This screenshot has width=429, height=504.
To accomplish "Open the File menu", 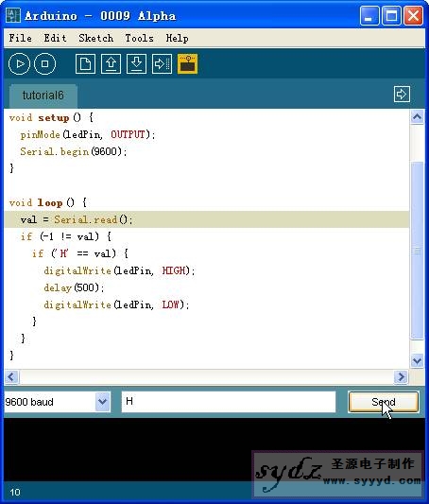I will tap(20, 38).
